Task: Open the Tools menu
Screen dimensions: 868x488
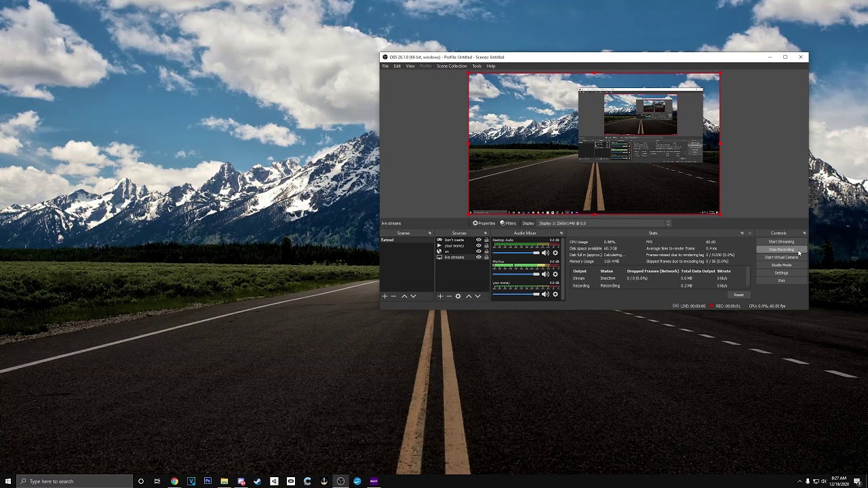Action: pyautogui.click(x=477, y=66)
